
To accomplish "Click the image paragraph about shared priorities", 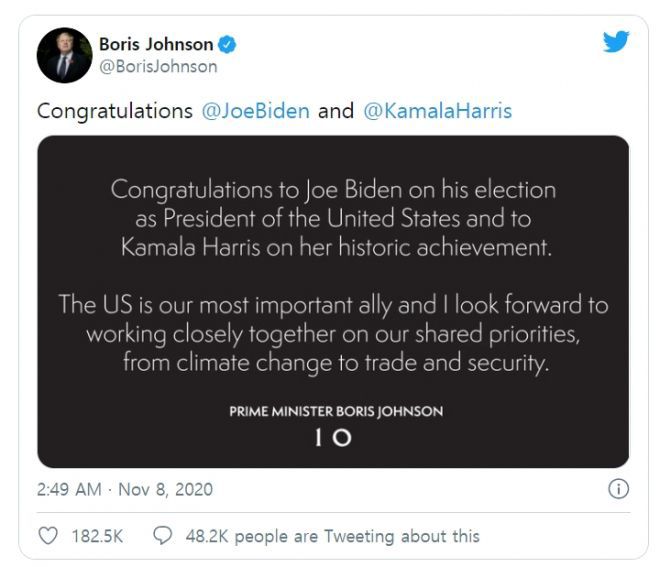I will click(333, 334).
